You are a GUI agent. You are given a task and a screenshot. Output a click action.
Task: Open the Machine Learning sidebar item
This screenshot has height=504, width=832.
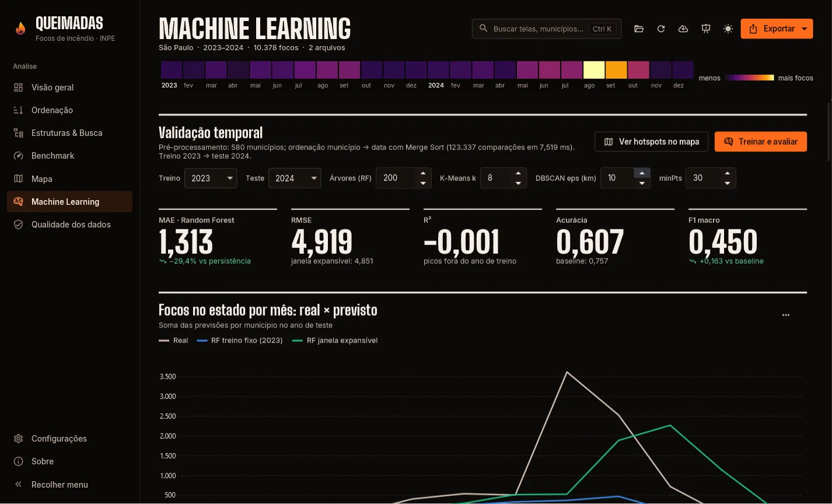coord(70,202)
